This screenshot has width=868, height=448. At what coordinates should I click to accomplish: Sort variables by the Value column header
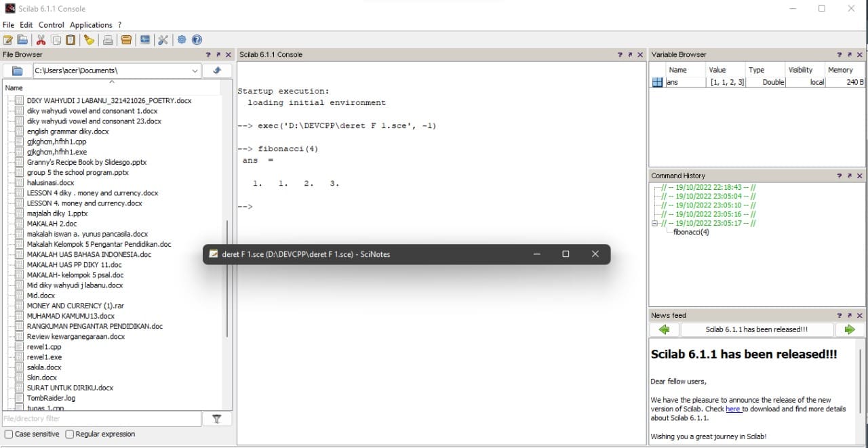pyautogui.click(x=717, y=70)
